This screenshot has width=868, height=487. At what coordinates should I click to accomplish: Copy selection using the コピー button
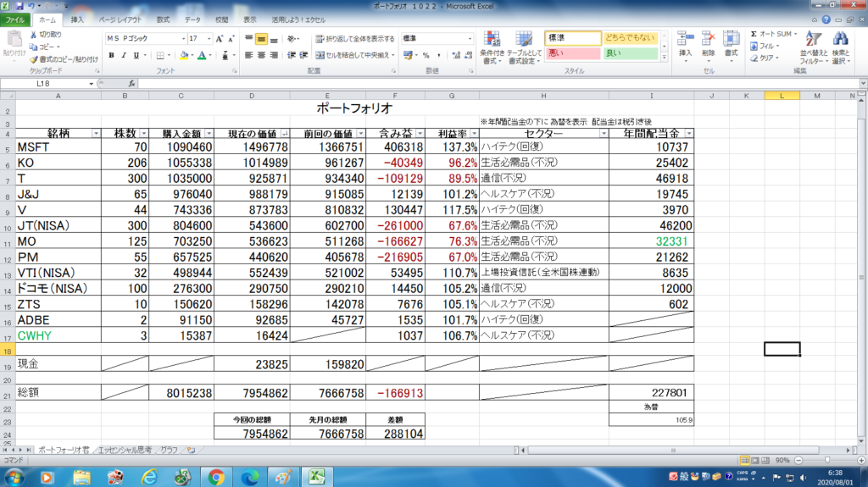pyautogui.click(x=44, y=47)
